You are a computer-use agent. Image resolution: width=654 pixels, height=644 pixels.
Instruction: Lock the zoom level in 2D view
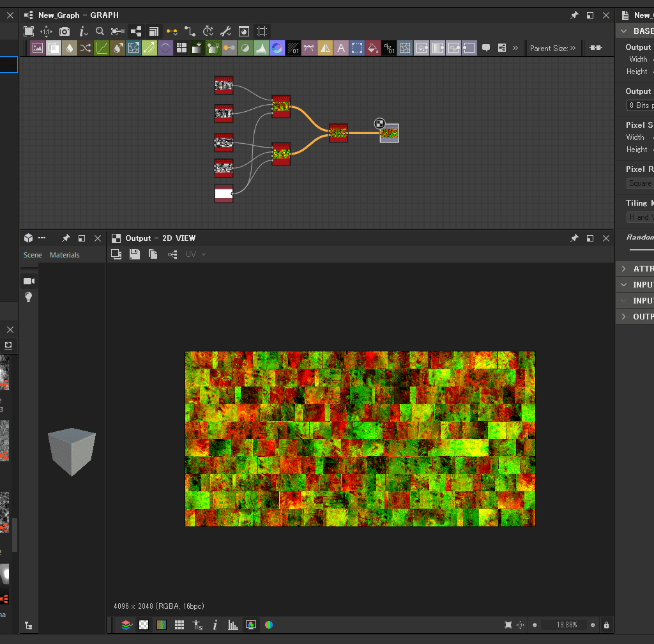(605, 625)
